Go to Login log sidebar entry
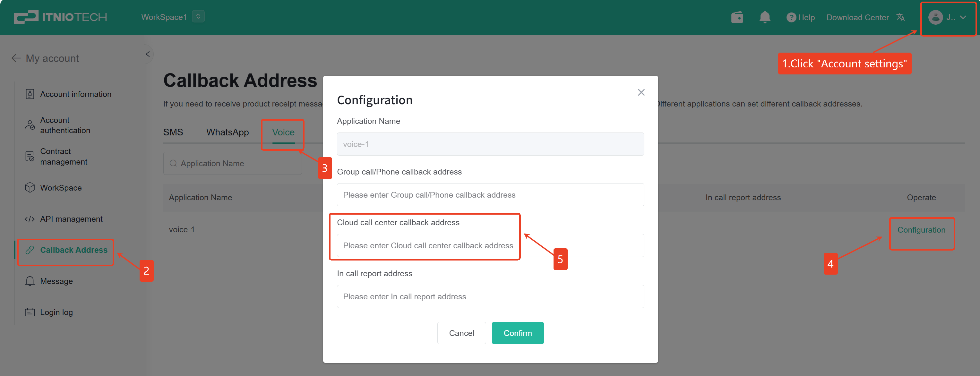Screen dimensions: 980x376 (56, 312)
